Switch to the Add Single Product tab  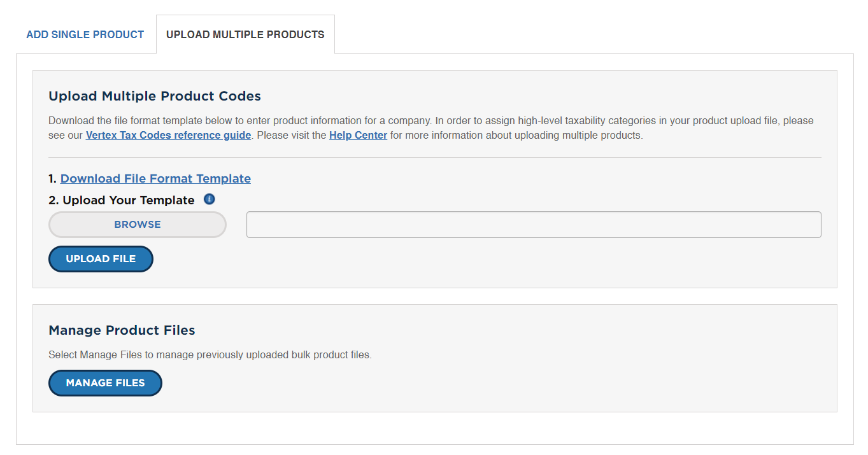[85, 34]
